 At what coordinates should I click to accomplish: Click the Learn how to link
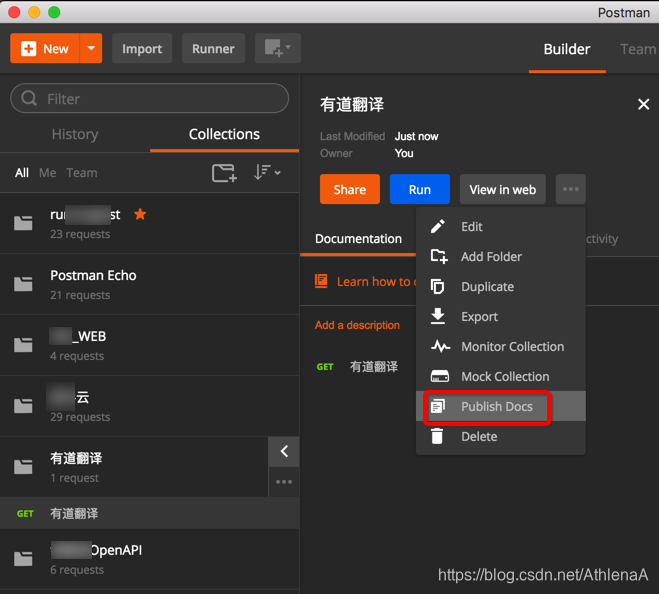click(376, 281)
